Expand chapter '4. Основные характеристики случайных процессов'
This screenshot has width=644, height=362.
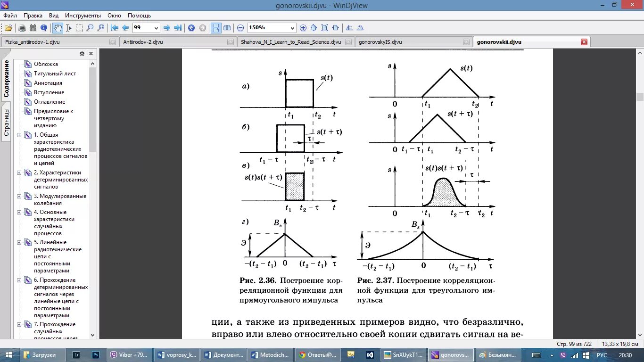pos(19,212)
